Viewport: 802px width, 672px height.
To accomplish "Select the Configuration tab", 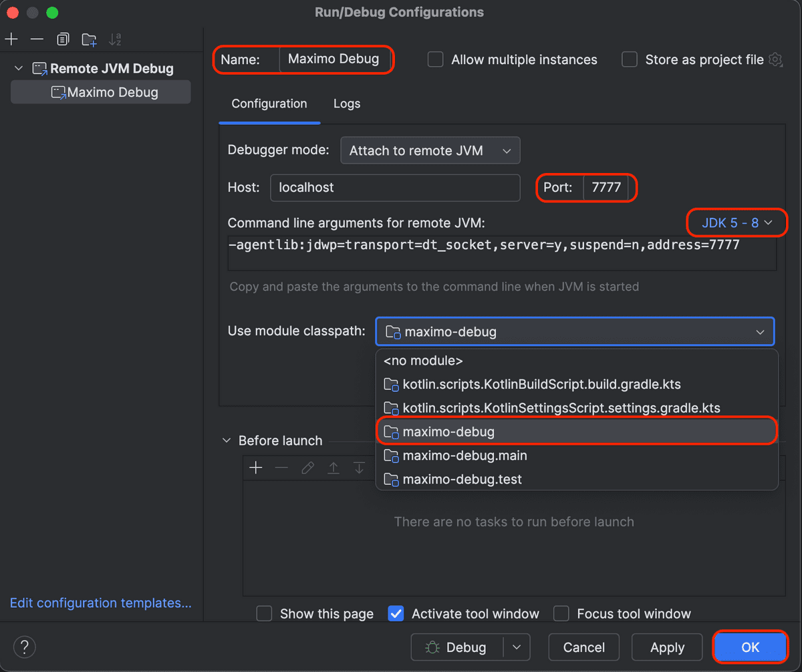I will click(269, 104).
